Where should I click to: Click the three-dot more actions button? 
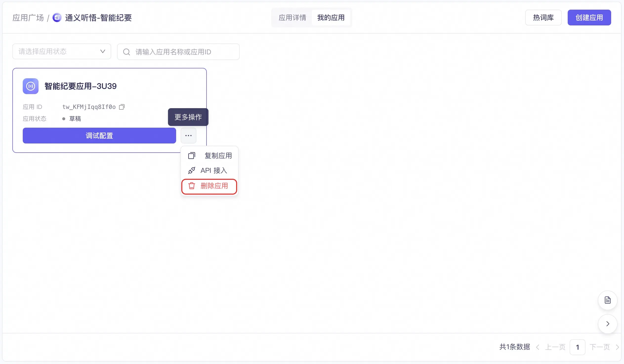(188, 135)
